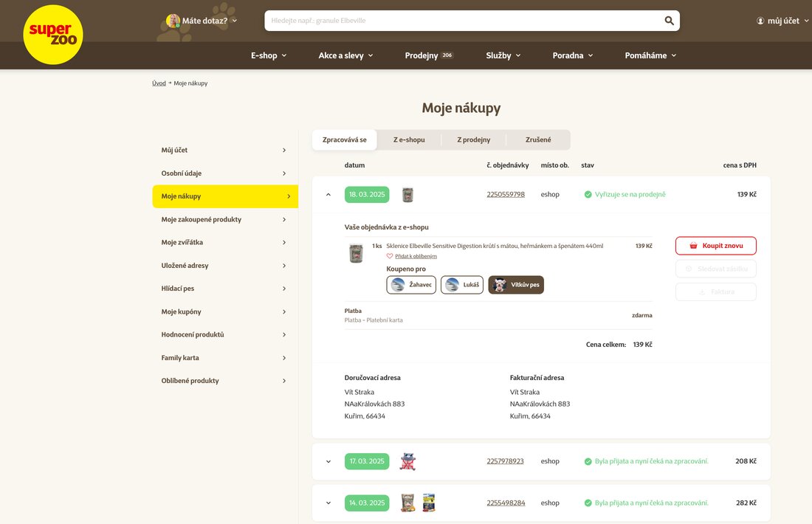Open the E-shop dropdown menu
Image resolution: width=812 pixels, height=524 pixels.
[x=269, y=55]
